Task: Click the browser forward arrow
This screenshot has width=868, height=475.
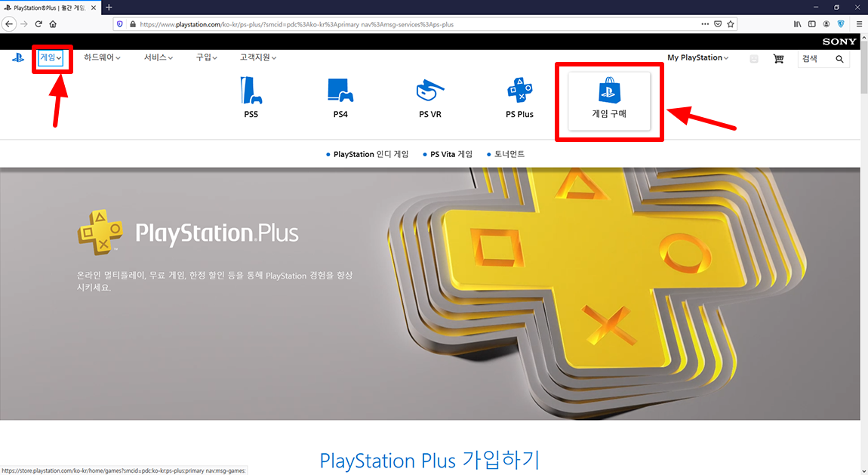Action: coord(24,24)
